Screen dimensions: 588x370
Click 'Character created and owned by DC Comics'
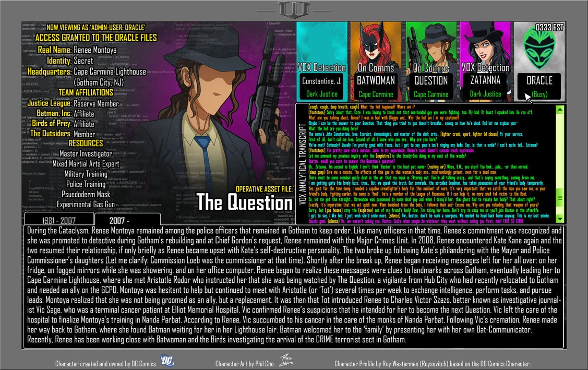pos(106,364)
